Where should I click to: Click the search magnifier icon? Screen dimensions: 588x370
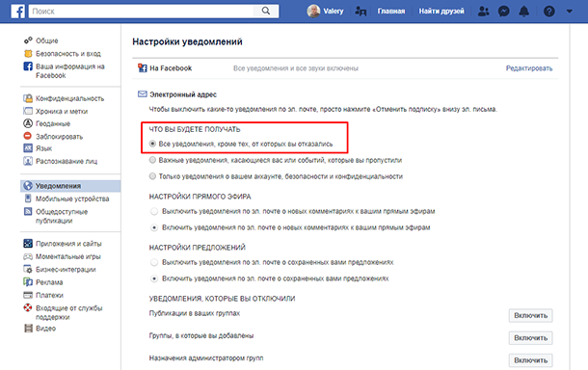tap(265, 11)
